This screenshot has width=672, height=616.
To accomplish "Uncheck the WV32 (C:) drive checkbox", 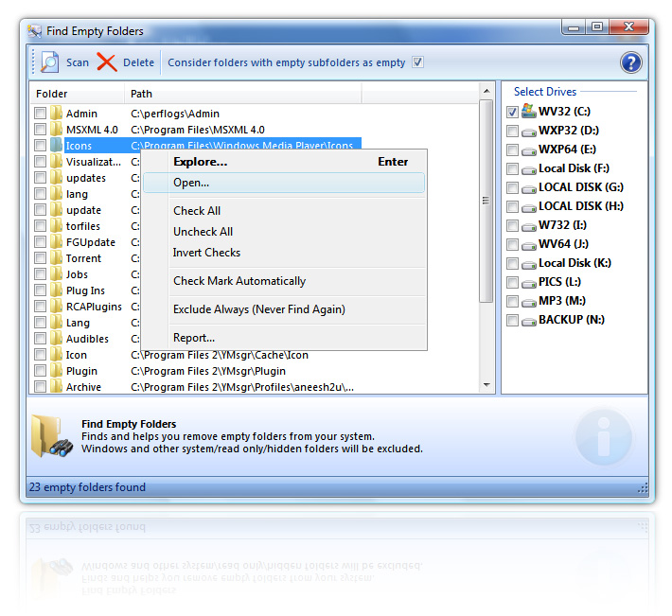I will [512, 112].
